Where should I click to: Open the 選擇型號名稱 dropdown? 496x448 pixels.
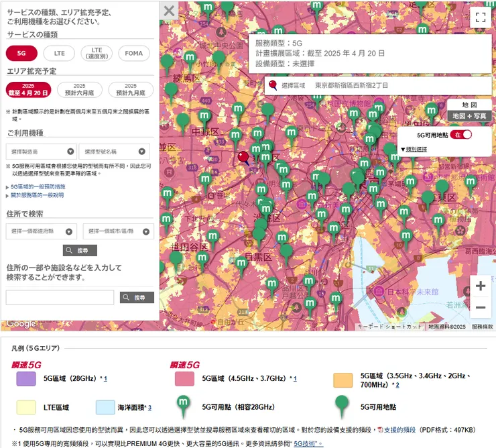[114, 152]
